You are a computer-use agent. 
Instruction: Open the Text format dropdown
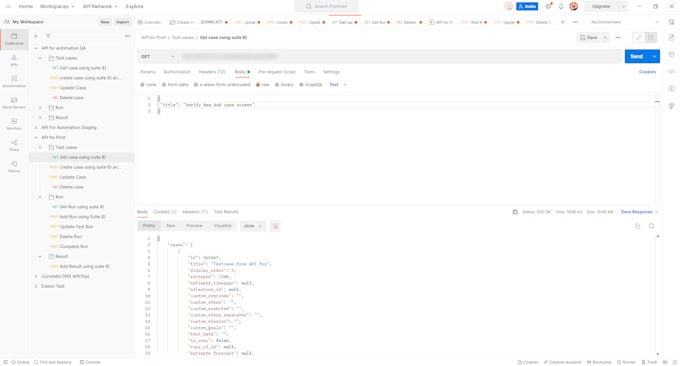pyautogui.click(x=338, y=85)
